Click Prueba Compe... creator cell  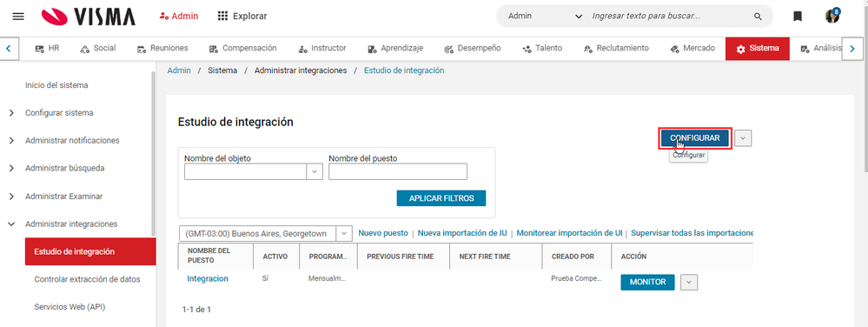coord(576,279)
